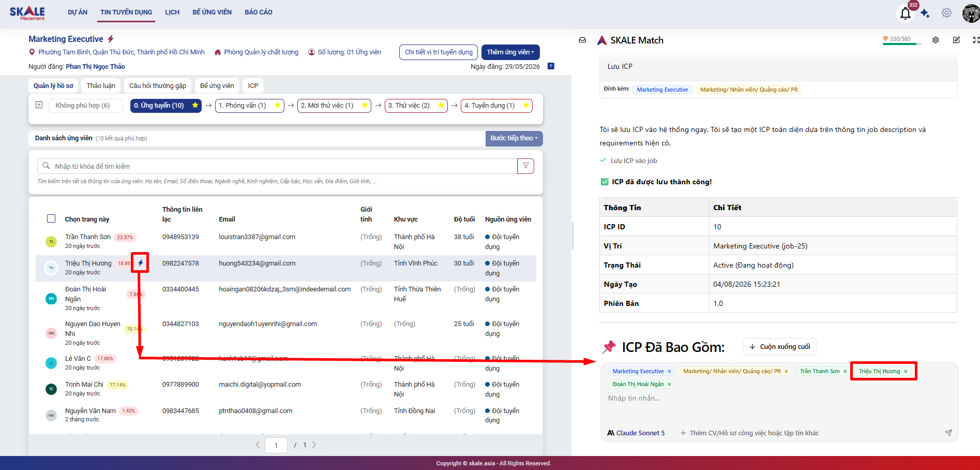
Task: Click the SKALE Placement logo
Action: (x=27, y=13)
